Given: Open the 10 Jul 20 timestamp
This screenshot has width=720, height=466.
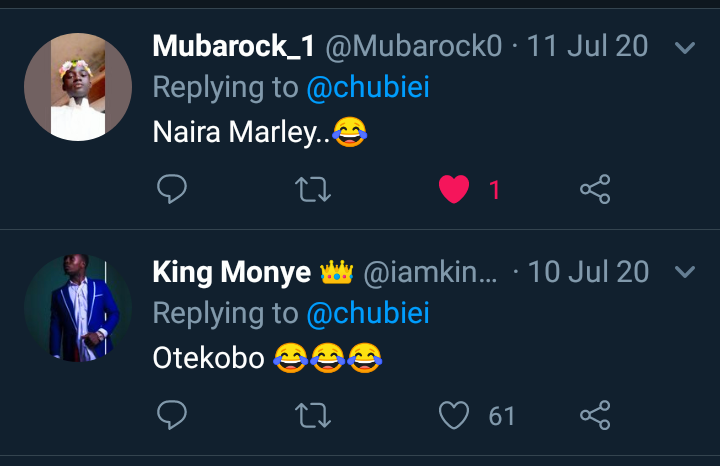Looking at the screenshot, I should (x=588, y=272).
